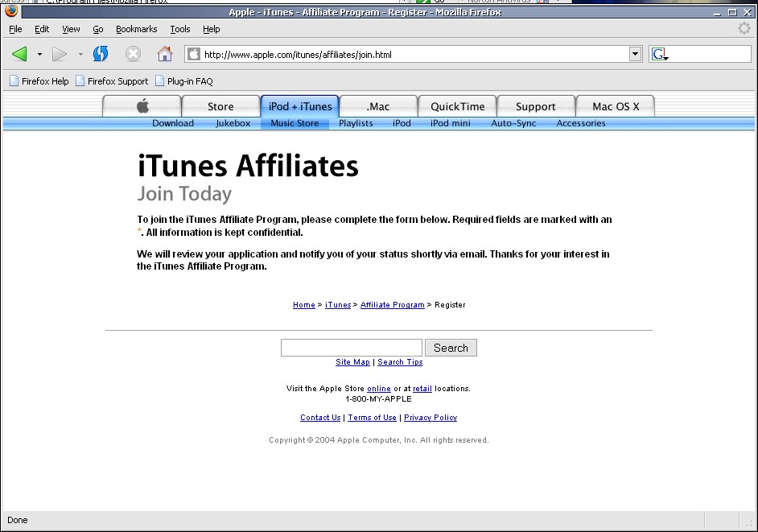
Task: Click the iTunes Affiliates heading
Action: tap(248, 166)
